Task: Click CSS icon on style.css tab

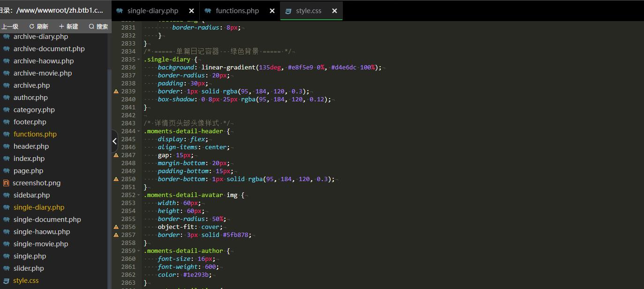Action: click(288, 11)
